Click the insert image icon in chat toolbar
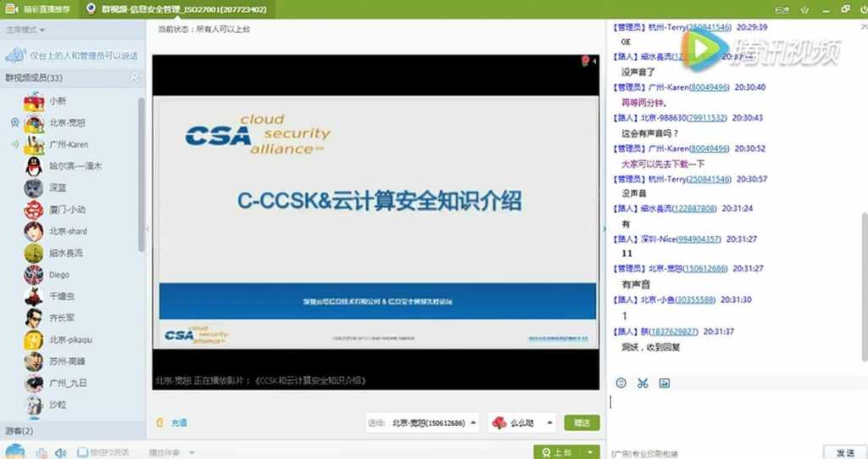The height and width of the screenshot is (459, 868). coord(665,383)
